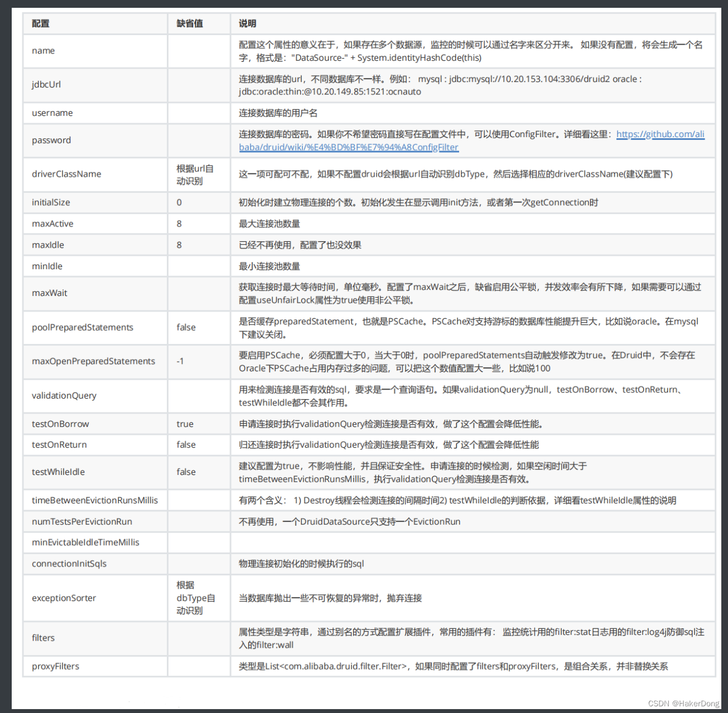Click the '根据dbType自动识别' default value
Screen dimensions: 728x713
click(196, 598)
